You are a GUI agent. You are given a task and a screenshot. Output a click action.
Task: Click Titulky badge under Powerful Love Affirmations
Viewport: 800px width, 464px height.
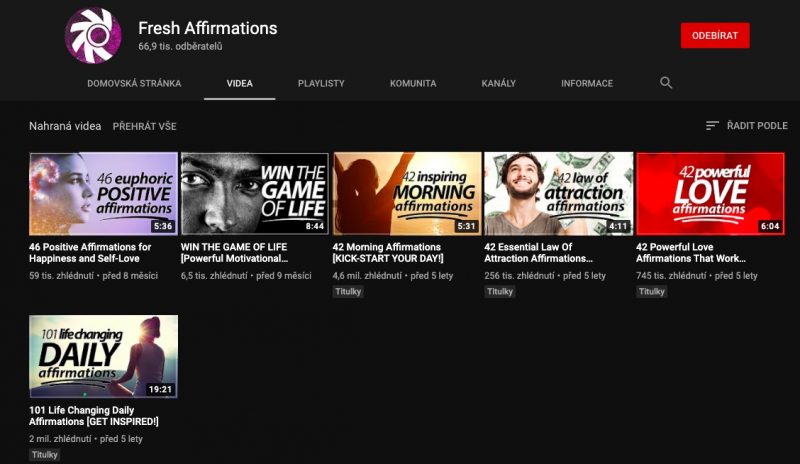point(652,291)
